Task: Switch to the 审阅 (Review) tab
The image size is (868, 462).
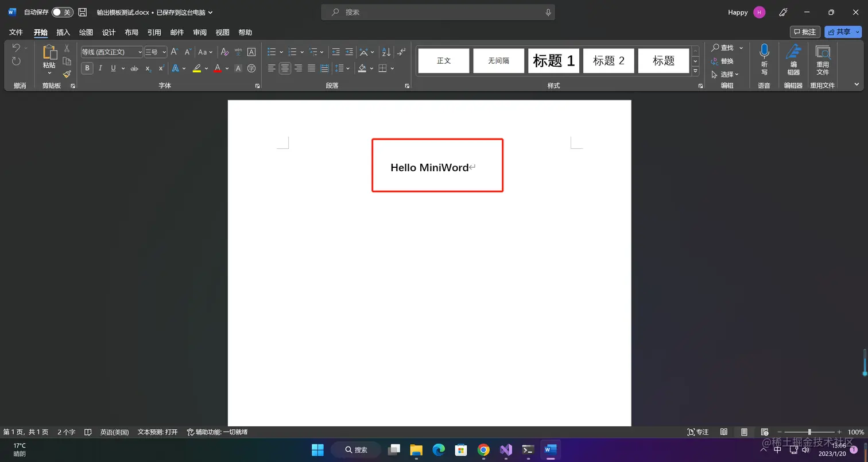Action: coord(200,32)
